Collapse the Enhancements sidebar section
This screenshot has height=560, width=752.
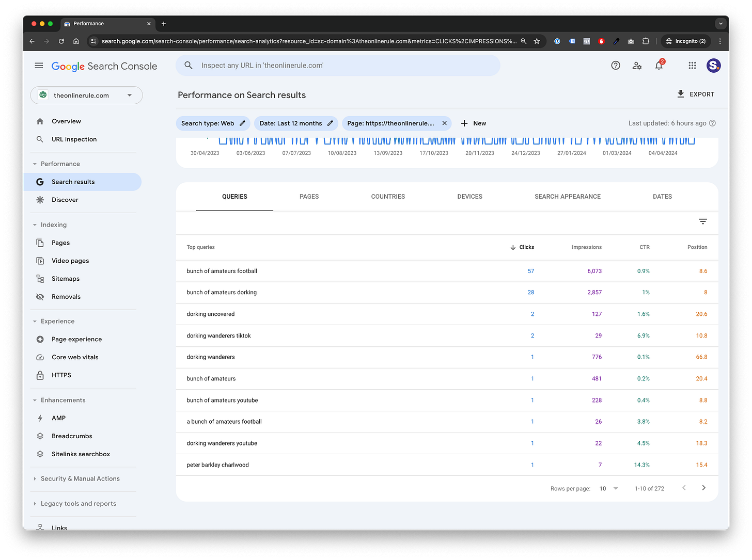(x=35, y=400)
